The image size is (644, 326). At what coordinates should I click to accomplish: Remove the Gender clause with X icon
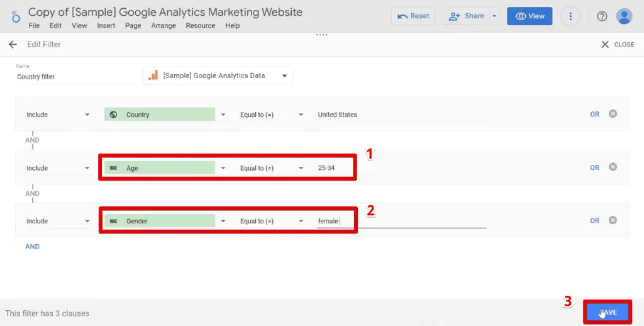click(x=613, y=220)
